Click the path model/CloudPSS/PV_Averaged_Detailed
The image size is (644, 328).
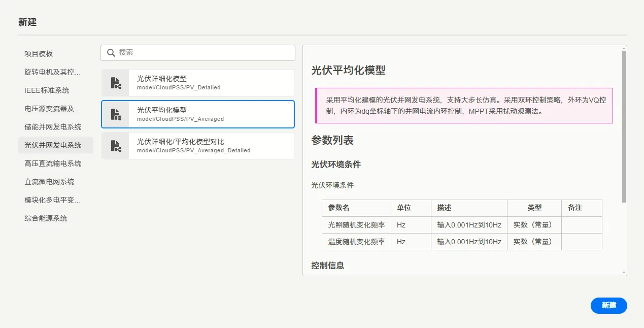pos(194,150)
